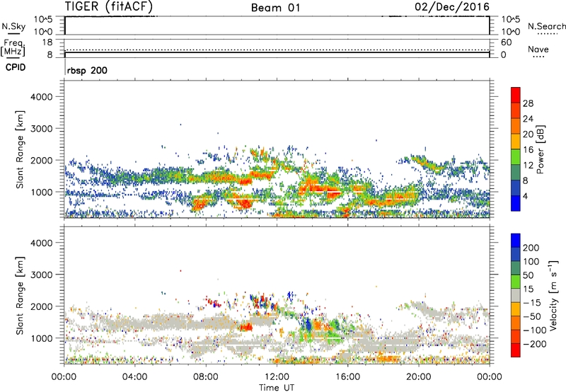Click the 'Nave' legend label
Viewport: 566px width, 392px height.
click(538, 50)
